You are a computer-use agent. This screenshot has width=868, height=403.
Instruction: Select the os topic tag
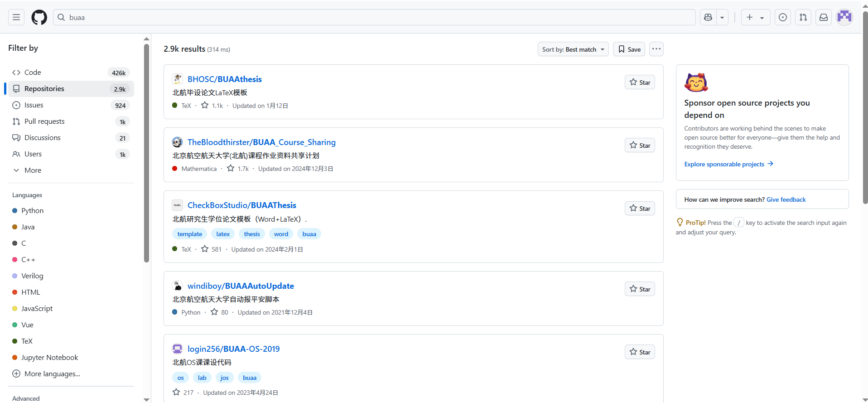[181, 378]
